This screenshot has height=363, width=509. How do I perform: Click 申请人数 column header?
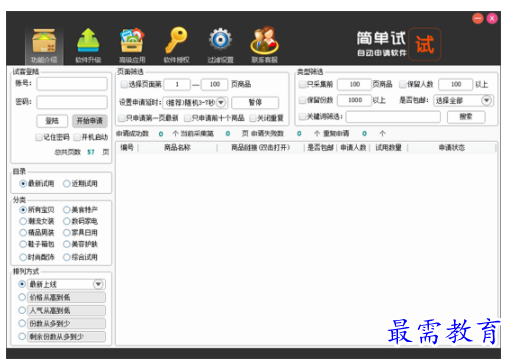[x=353, y=148]
